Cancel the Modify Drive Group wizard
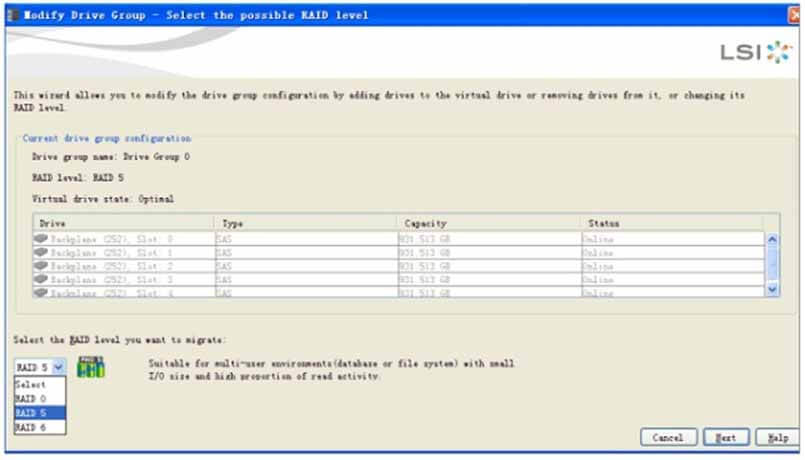 [x=667, y=437]
